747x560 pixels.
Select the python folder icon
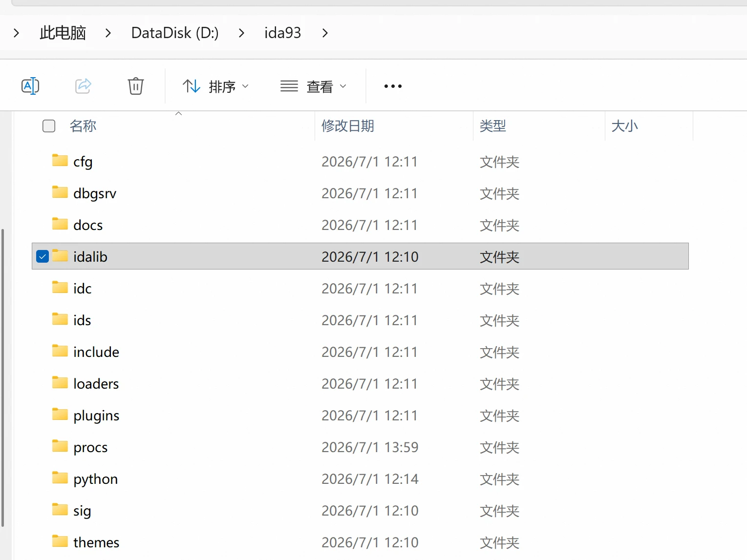(x=60, y=478)
